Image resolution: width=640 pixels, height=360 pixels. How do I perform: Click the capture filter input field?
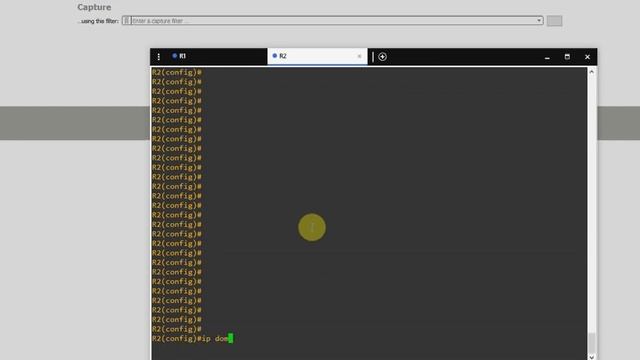[x=333, y=20]
